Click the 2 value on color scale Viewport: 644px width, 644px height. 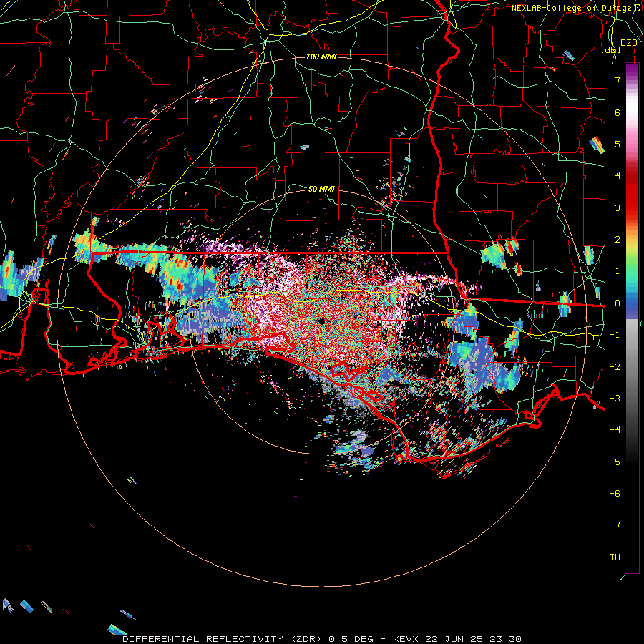click(x=618, y=240)
